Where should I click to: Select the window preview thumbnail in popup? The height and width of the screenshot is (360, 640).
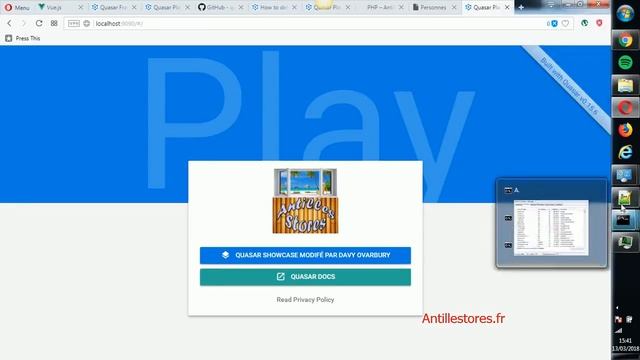(551, 228)
